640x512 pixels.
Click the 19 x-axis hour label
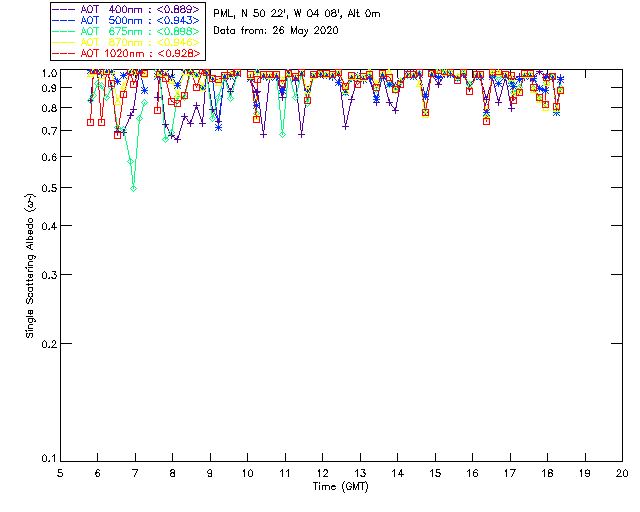[x=585, y=473]
